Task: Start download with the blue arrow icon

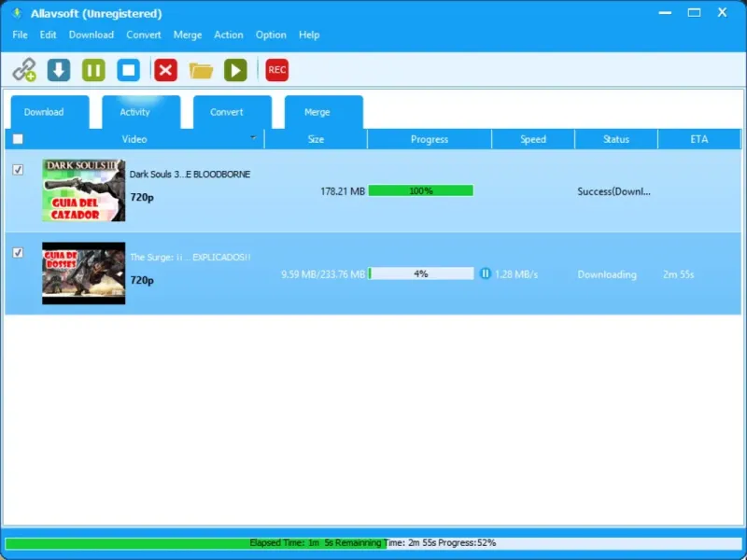Action: pyautogui.click(x=59, y=70)
